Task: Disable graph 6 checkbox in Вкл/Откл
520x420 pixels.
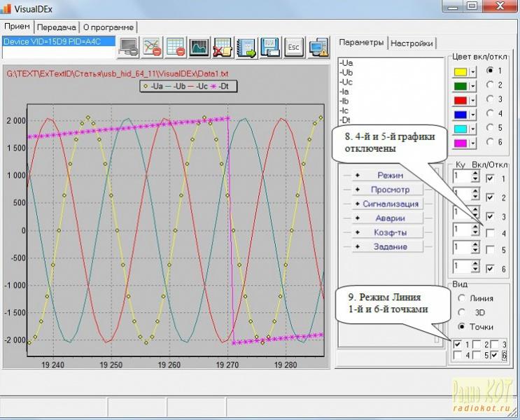Action: [x=491, y=269]
